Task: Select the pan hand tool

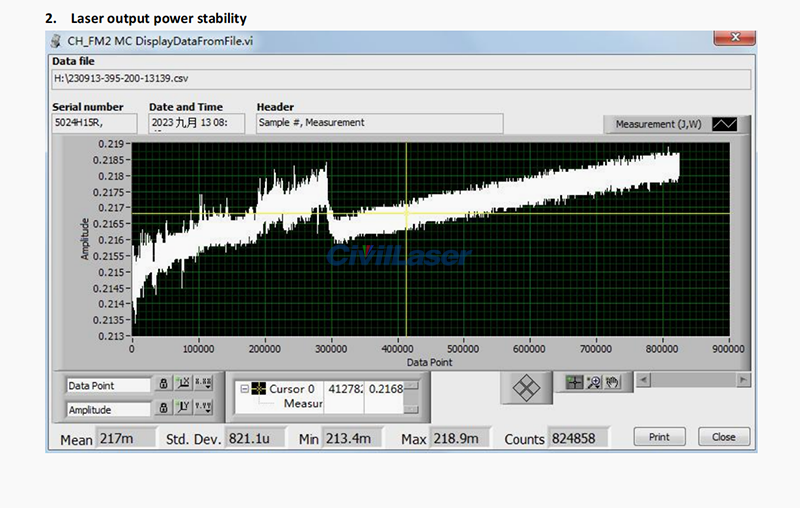Action: click(611, 381)
